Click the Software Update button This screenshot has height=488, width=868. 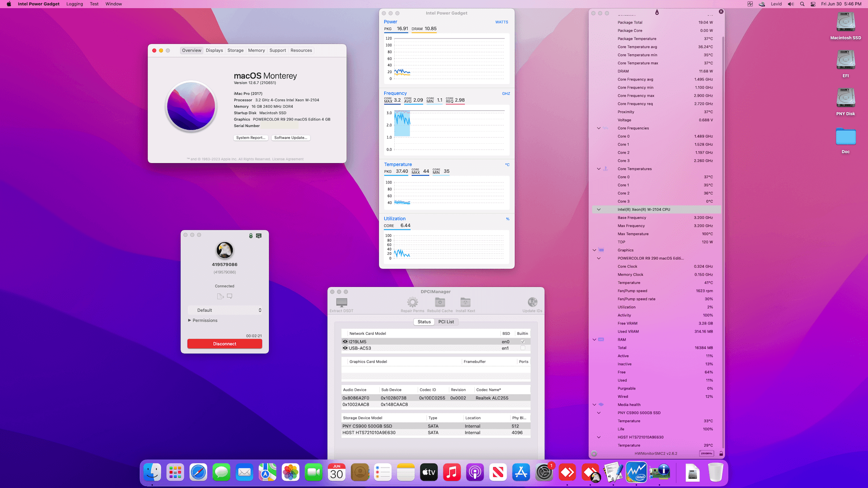click(291, 138)
